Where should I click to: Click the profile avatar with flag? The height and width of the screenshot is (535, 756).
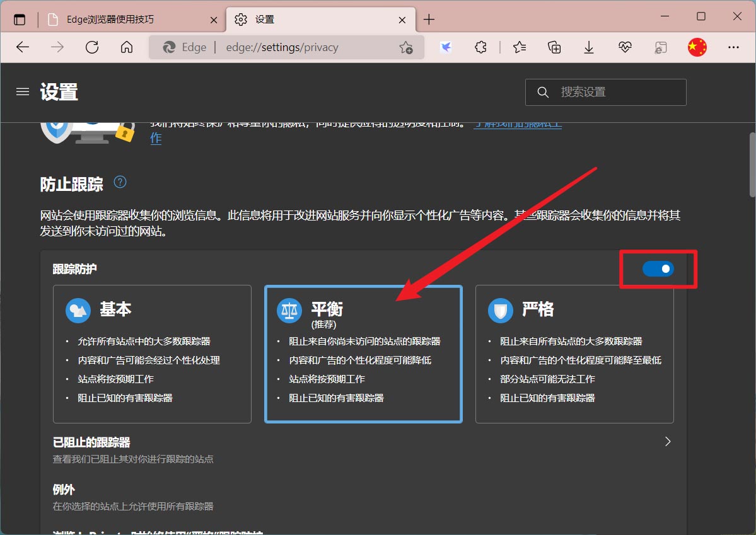pyautogui.click(x=697, y=47)
